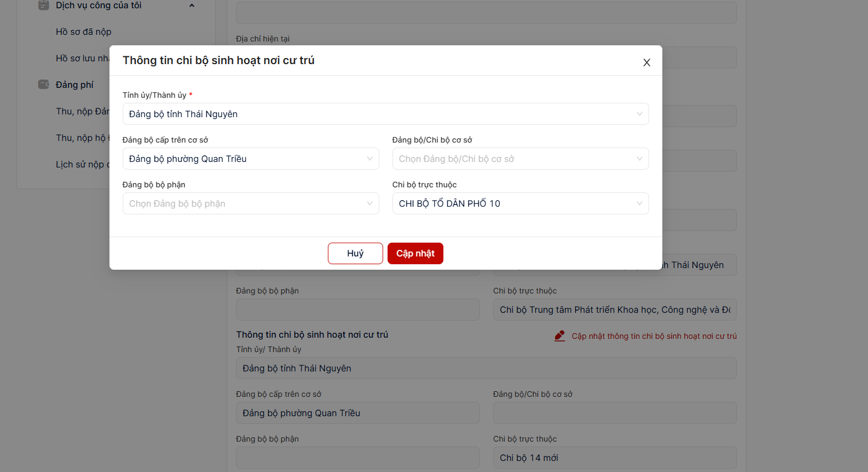Open Hồ sơ lưu nháp menu item
This screenshot has width=868, height=472.
point(82,58)
